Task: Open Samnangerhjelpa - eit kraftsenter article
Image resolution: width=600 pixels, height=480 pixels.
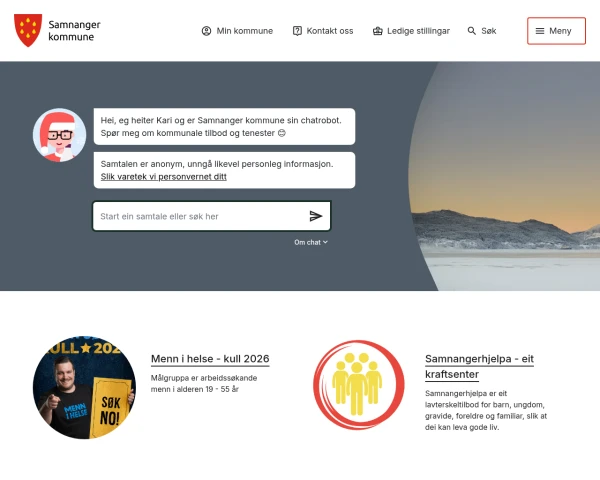Action: click(x=479, y=366)
